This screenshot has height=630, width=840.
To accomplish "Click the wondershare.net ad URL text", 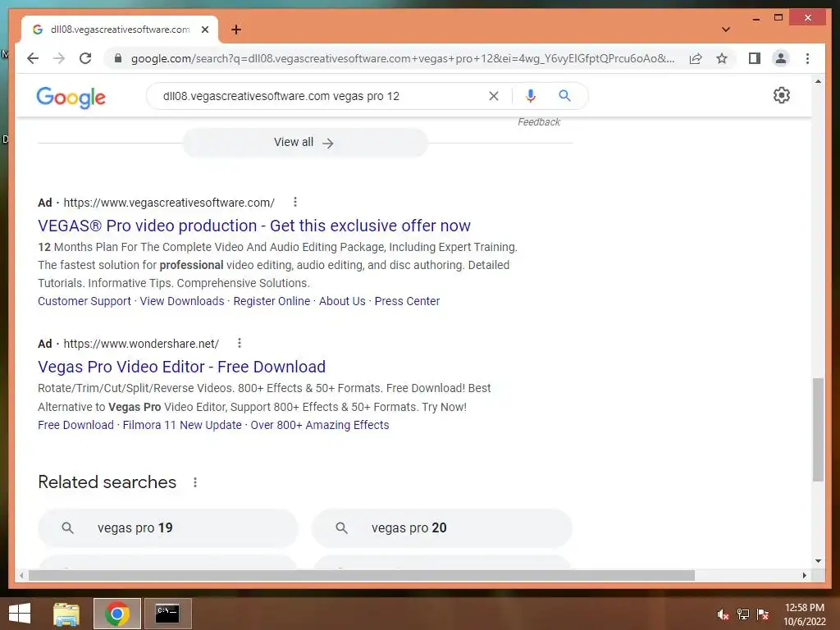I will click(141, 344).
